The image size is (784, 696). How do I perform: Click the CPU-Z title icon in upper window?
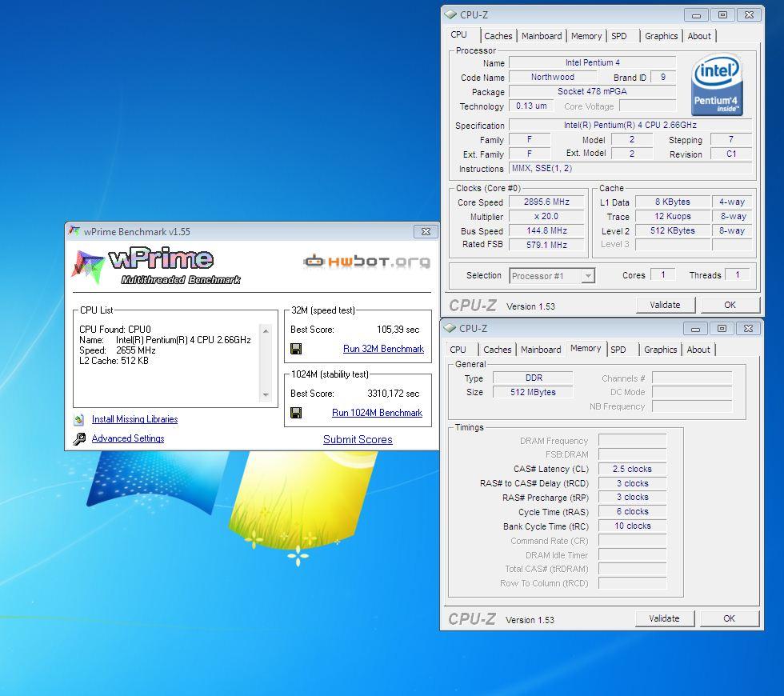pos(450,14)
